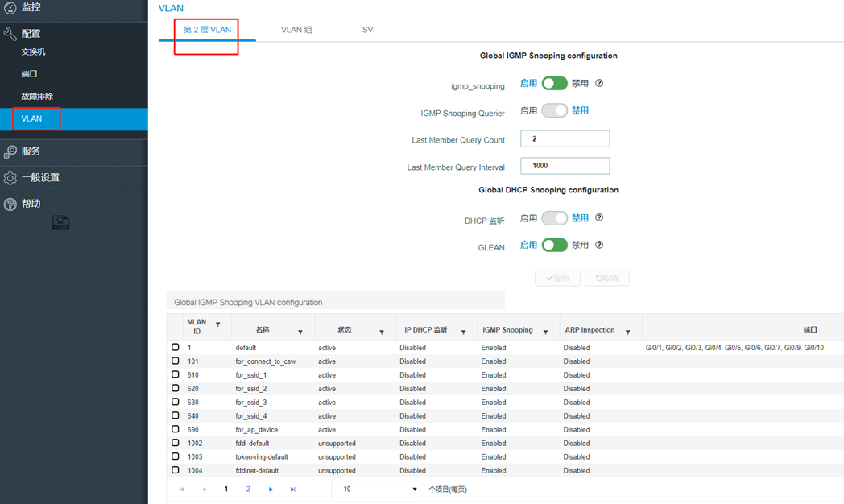
Task: Open filter dropdown on IGMP Snooping column
Action: coord(546,333)
